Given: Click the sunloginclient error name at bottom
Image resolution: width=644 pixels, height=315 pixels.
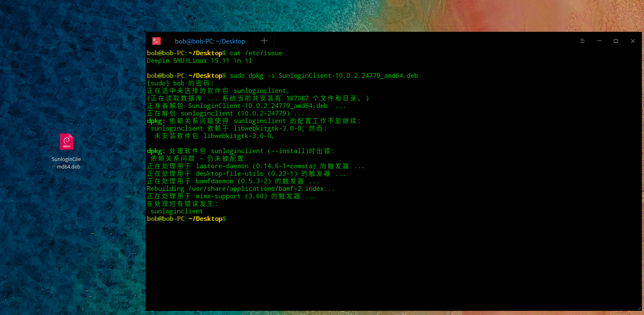Looking at the screenshot, I should [x=176, y=211].
